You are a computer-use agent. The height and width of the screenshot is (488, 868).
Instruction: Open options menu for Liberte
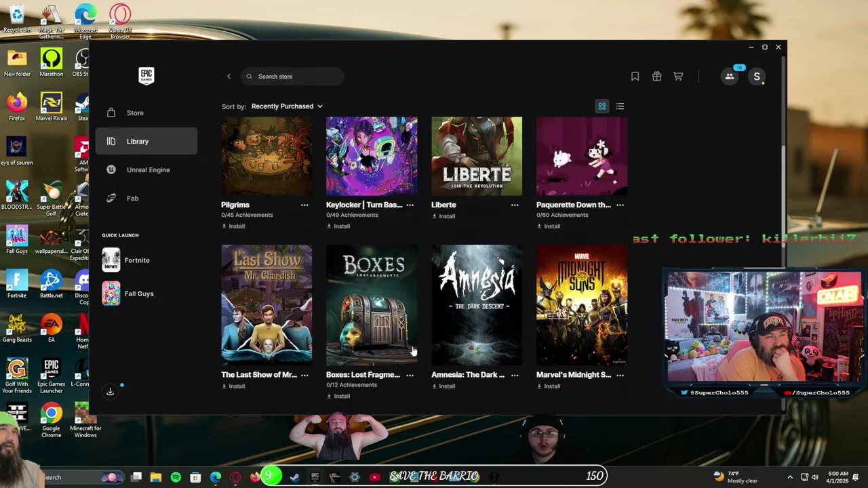coord(515,205)
